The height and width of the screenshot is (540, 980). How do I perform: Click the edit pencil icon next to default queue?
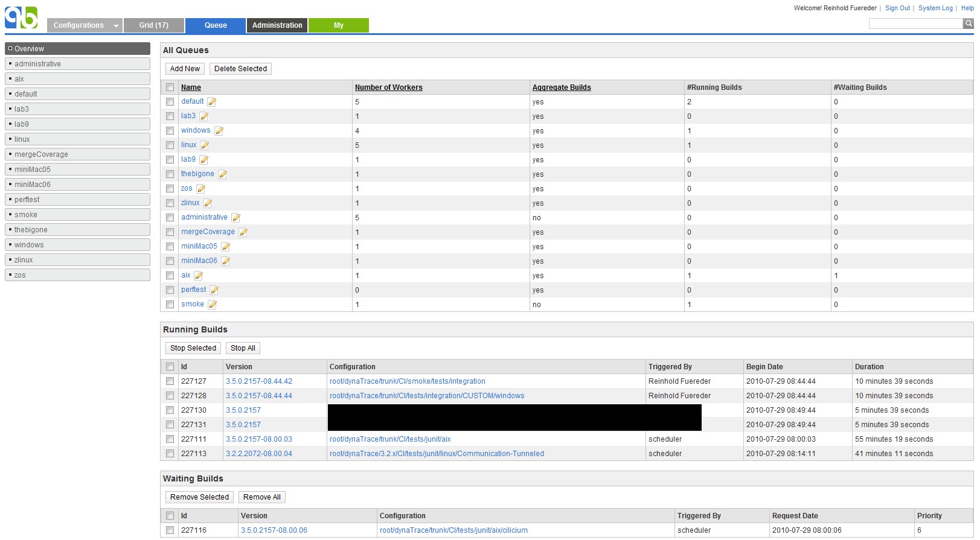click(x=212, y=102)
